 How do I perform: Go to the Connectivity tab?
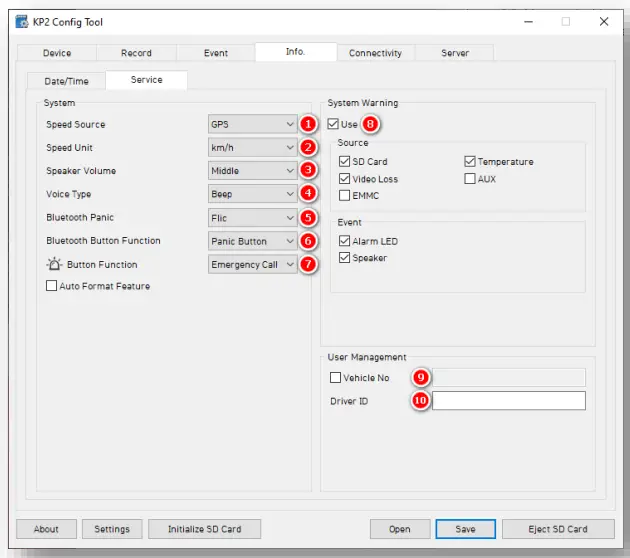(375, 53)
